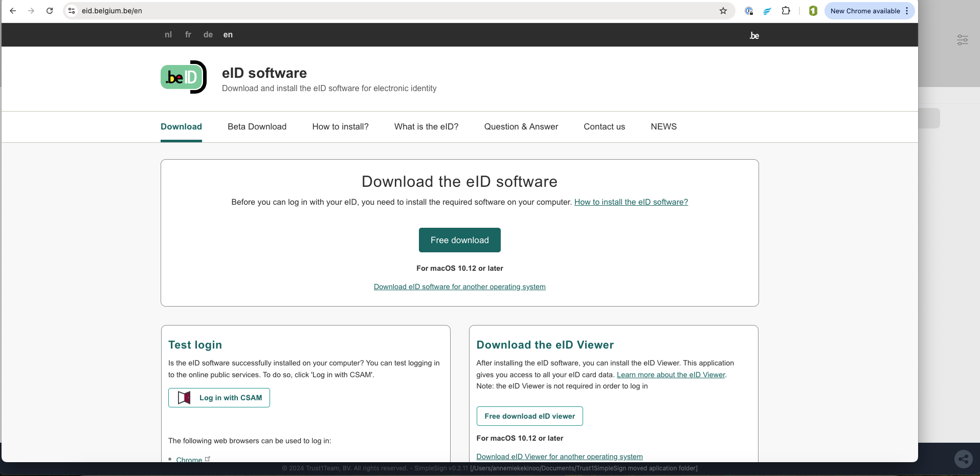The height and width of the screenshot is (476, 980).
Task: Go to Question & Answer tab
Action: point(521,126)
